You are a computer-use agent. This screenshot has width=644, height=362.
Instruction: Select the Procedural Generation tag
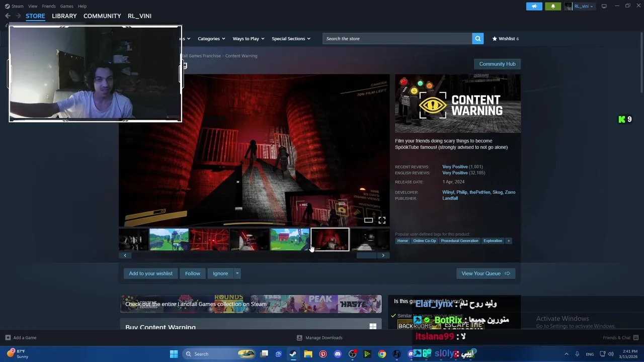pos(459,241)
